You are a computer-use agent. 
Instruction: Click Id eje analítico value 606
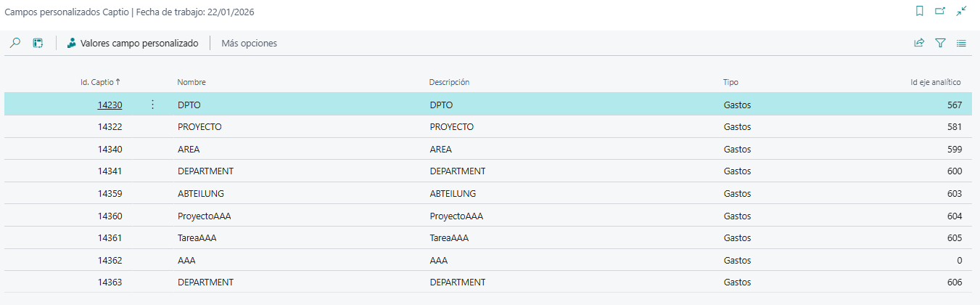(954, 282)
